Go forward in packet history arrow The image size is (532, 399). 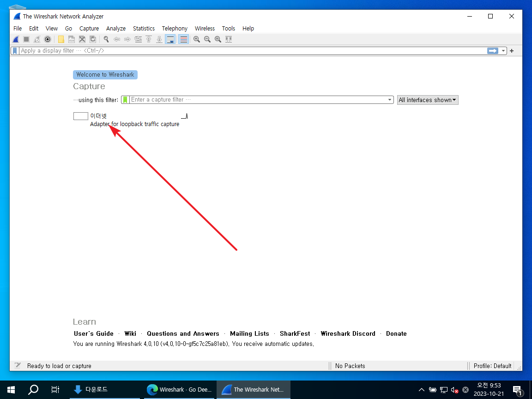127,39
